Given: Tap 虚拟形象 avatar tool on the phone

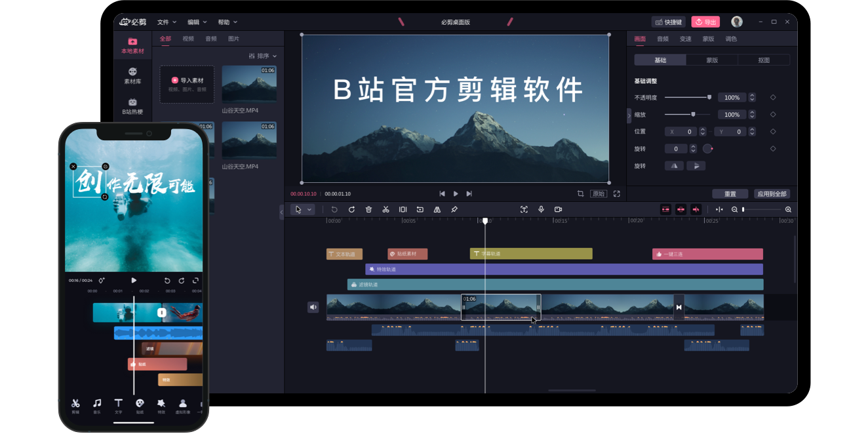Looking at the screenshot, I should (183, 406).
